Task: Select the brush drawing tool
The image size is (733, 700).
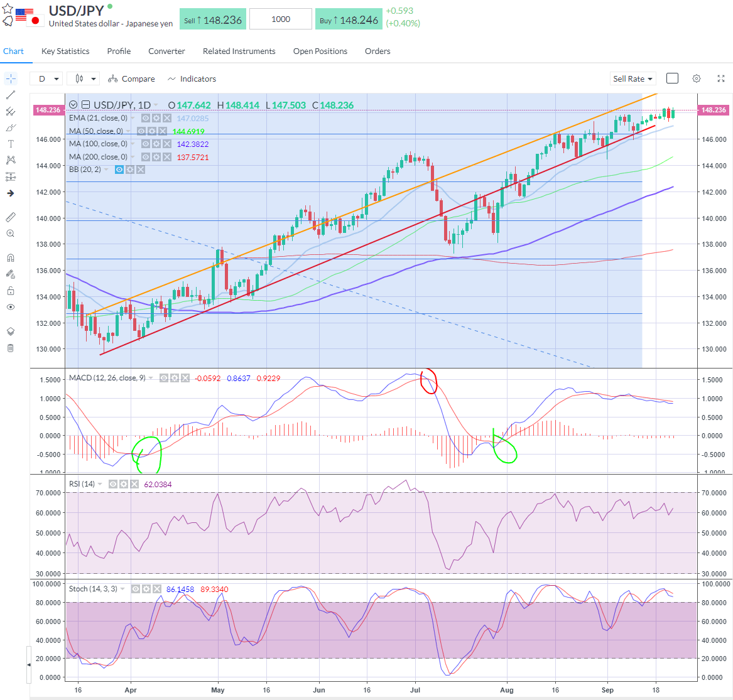Action: pyautogui.click(x=11, y=127)
